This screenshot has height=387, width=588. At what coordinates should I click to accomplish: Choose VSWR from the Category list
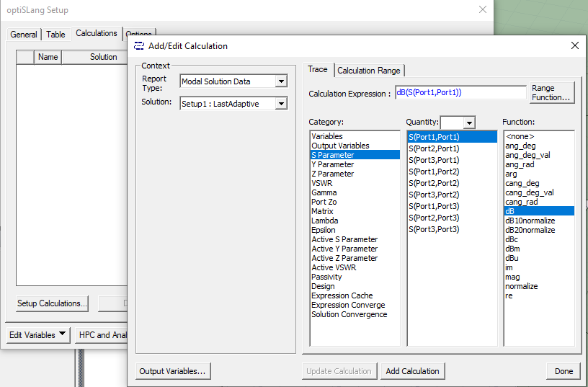[x=322, y=183]
